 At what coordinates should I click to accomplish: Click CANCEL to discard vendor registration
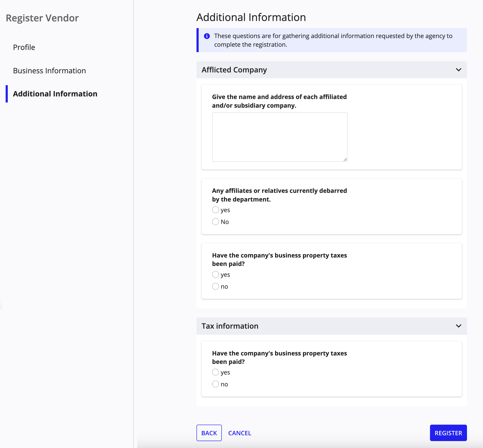pos(239,433)
